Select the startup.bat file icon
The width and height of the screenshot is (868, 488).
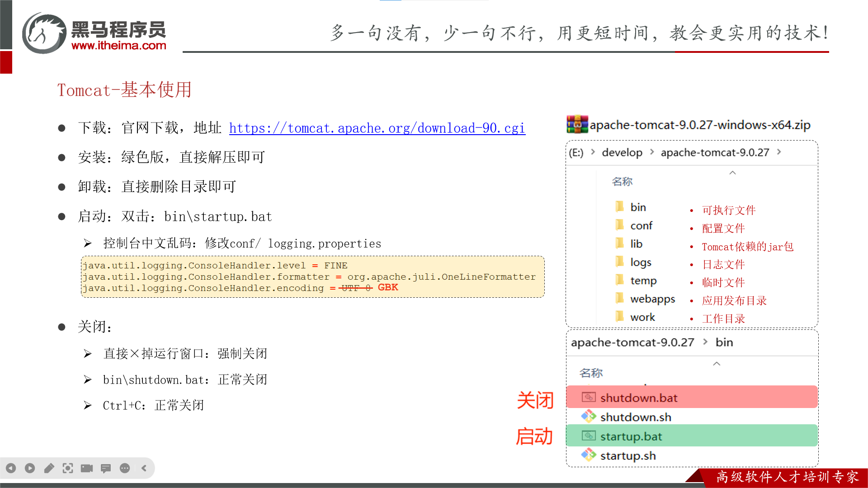[x=589, y=436]
